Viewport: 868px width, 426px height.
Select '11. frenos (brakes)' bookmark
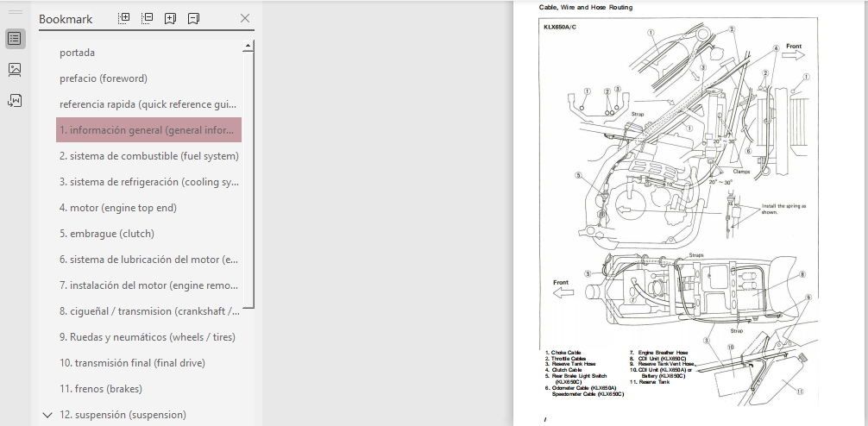(101, 389)
